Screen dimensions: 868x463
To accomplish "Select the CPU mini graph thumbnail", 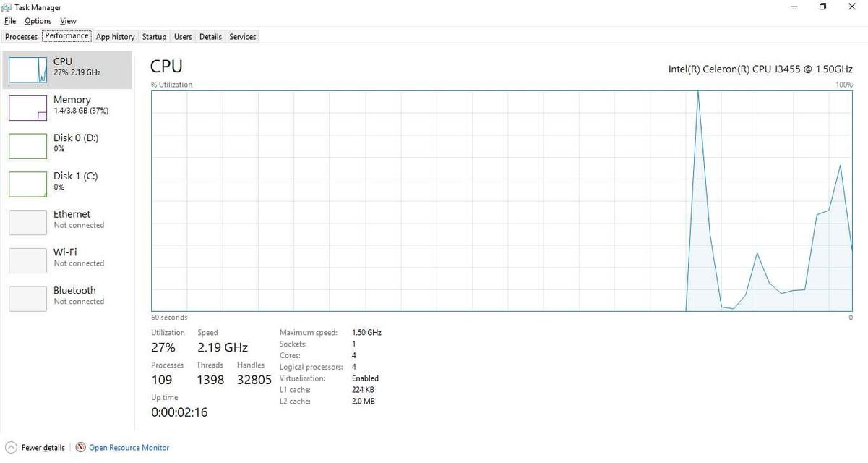I will click(x=27, y=69).
